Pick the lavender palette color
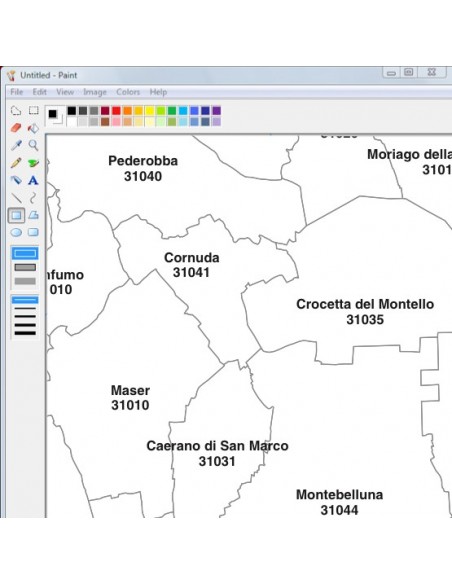Image resolution: width=452 pixels, height=584 pixels. coord(217,121)
